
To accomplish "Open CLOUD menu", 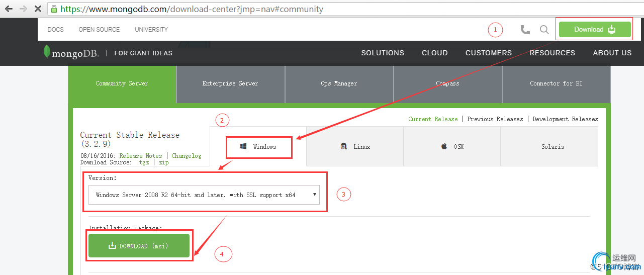I will point(435,53).
